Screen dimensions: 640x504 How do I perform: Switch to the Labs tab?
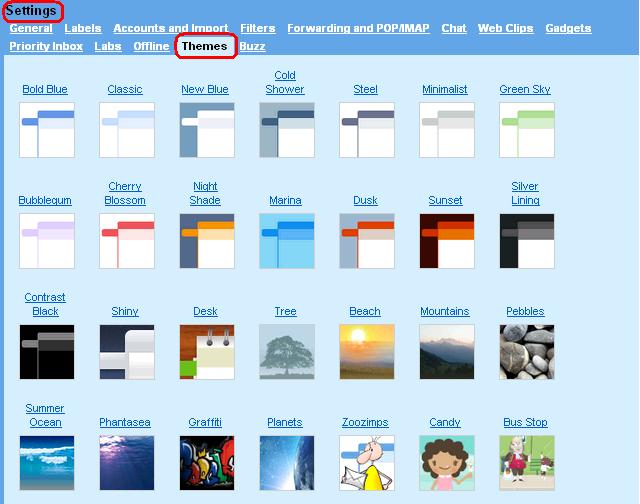click(x=108, y=46)
